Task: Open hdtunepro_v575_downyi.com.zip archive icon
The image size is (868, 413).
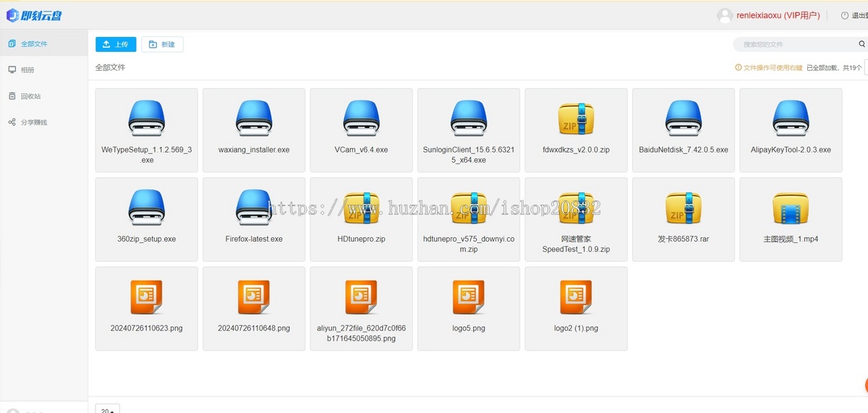Action: click(x=469, y=208)
